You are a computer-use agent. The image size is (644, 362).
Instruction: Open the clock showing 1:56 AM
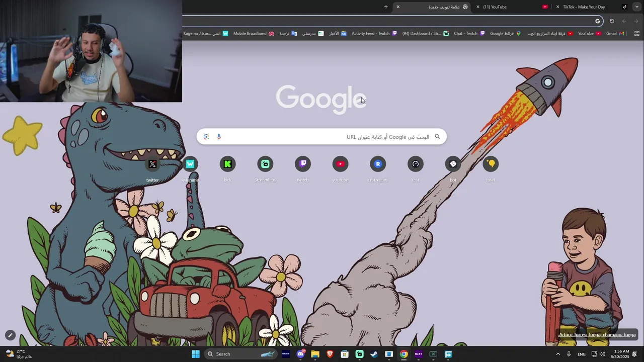(620, 354)
